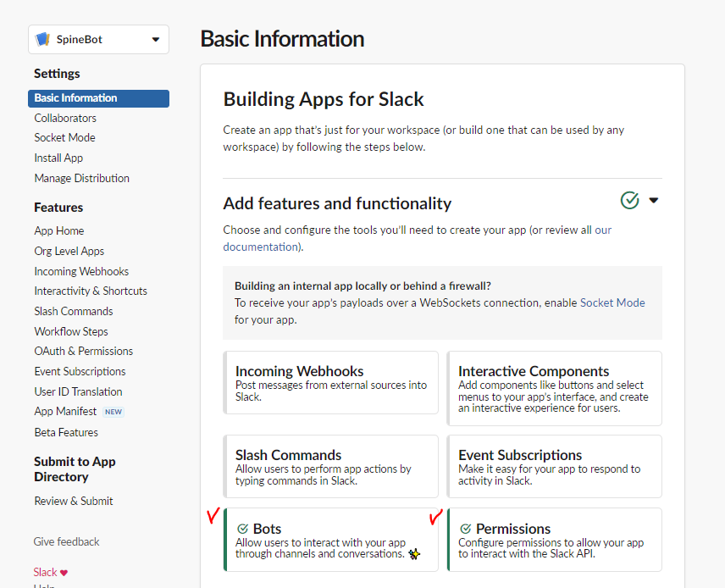Screen dimensions: 725x588
Task: Click the 'Basic Information' page title
Action: (x=283, y=39)
